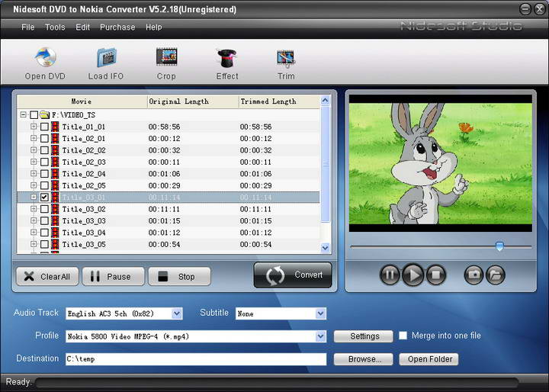Viewport: 549px width, 392px height.
Task: Open the Tools menu
Action: coord(55,27)
